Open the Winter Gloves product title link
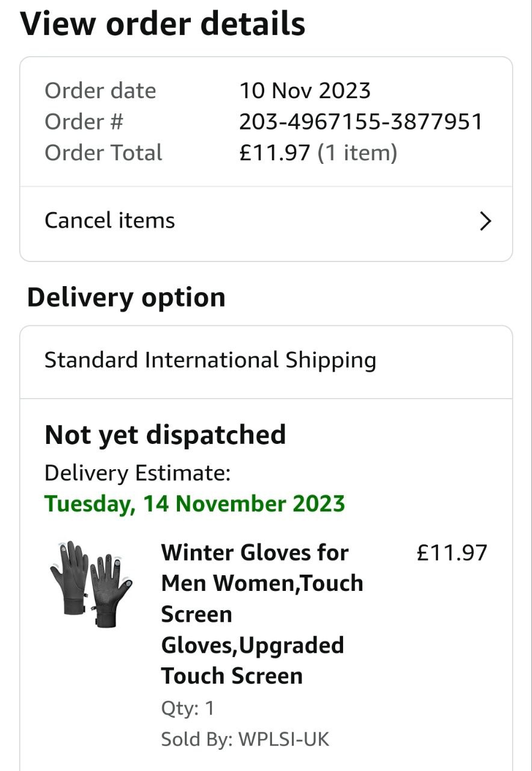532x771 pixels. tap(262, 613)
